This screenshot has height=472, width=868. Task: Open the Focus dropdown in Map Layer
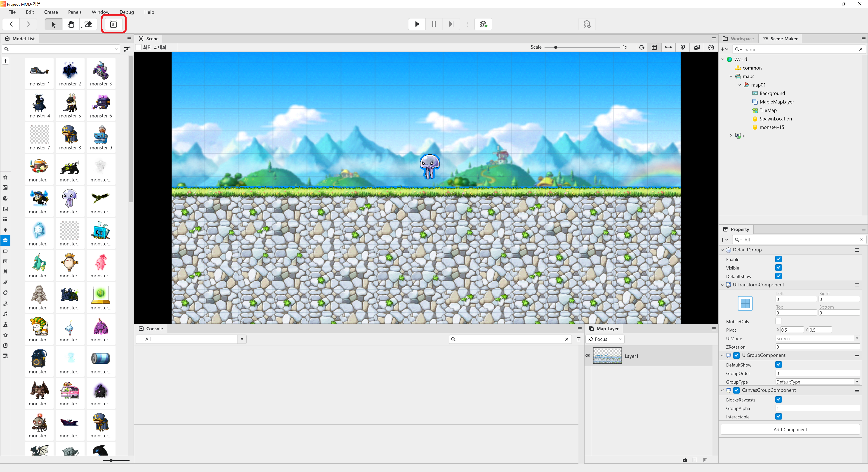coord(605,339)
